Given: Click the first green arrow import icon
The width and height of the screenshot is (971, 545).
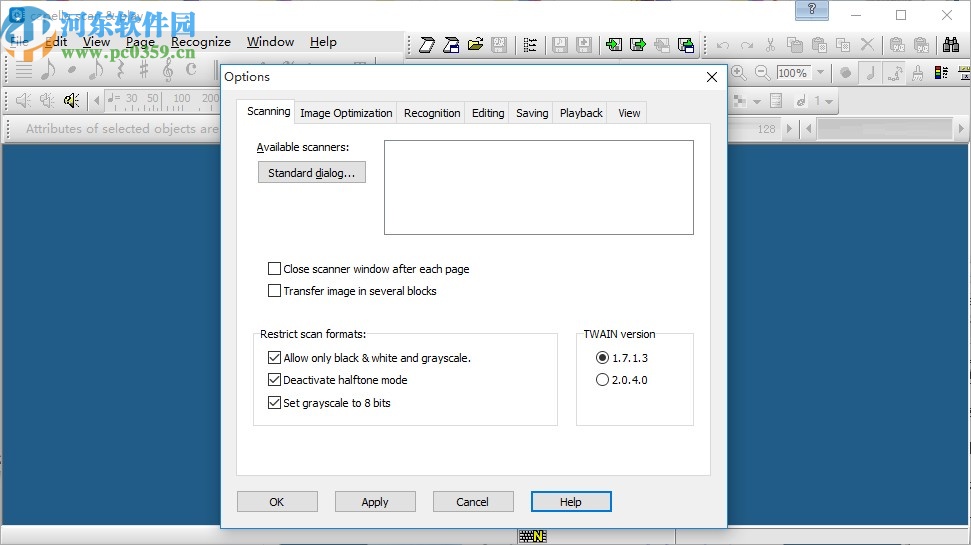Looking at the screenshot, I should [x=614, y=45].
